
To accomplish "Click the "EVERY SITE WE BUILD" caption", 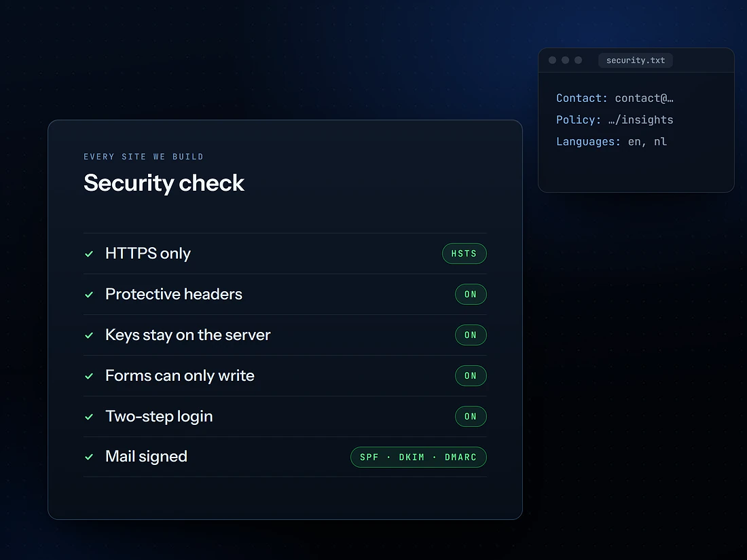I will click(x=143, y=157).
